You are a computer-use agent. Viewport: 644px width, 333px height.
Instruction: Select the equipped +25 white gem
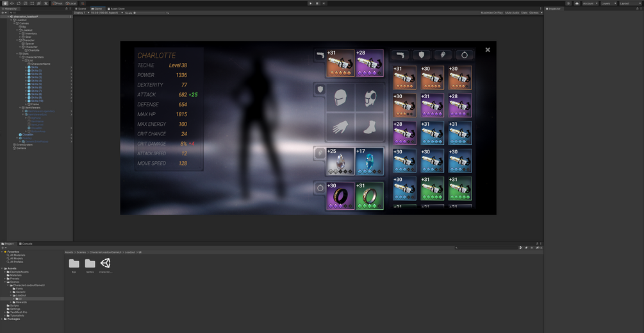(x=340, y=162)
